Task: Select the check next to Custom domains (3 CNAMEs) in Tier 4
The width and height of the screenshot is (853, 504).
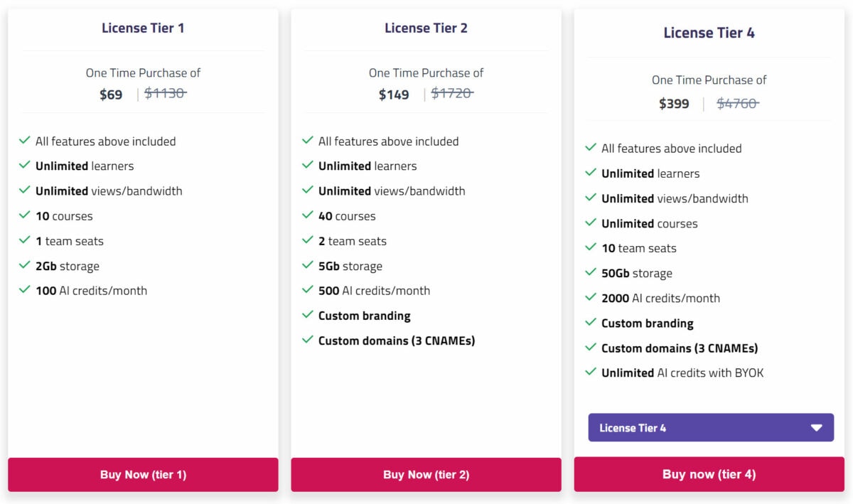Action: (x=590, y=348)
